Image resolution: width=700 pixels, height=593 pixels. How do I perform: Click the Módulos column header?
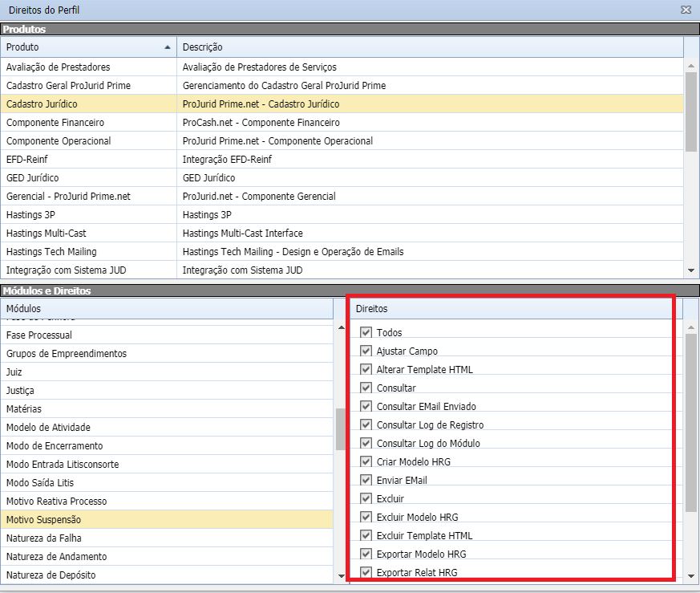point(167,309)
